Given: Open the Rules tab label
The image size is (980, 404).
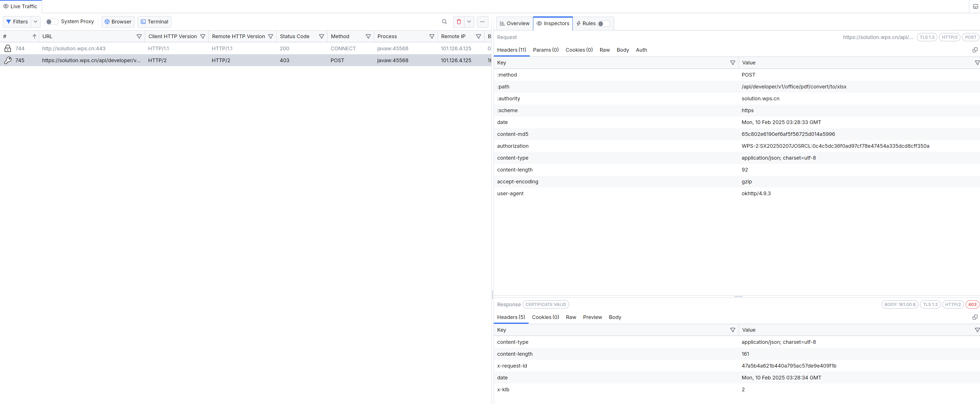Looking at the screenshot, I should [x=589, y=23].
